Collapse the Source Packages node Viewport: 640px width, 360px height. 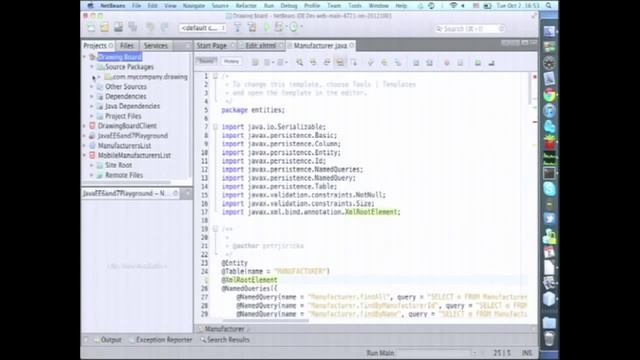[x=92, y=67]
